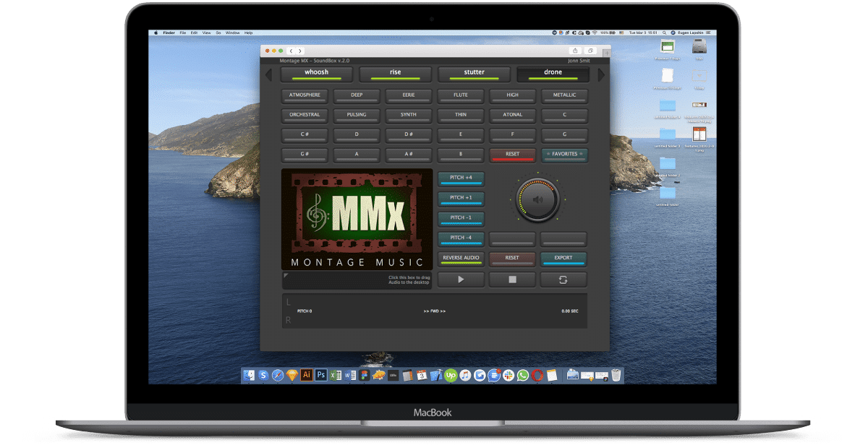Select the stutter category tab
This screenshot has width=868, height=448.
(x=474, y=74)
